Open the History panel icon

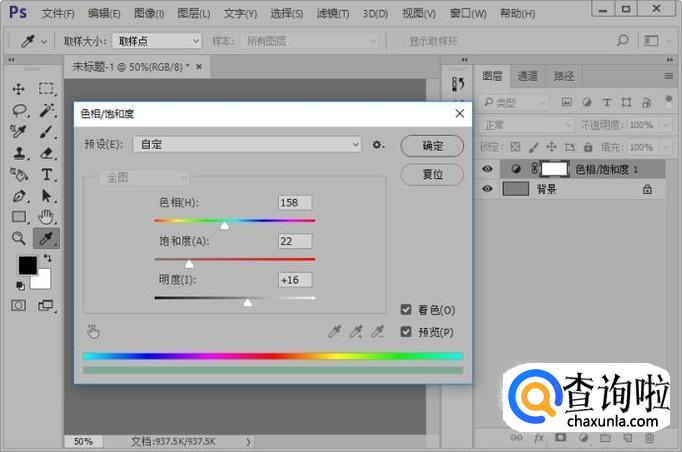coord(457,84)
